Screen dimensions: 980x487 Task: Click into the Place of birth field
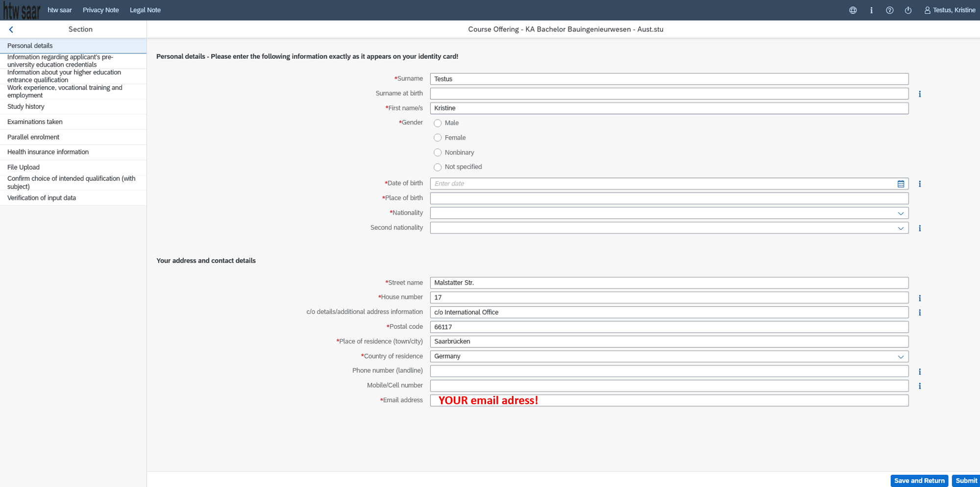pyautogui.click(x=669, y=198)
